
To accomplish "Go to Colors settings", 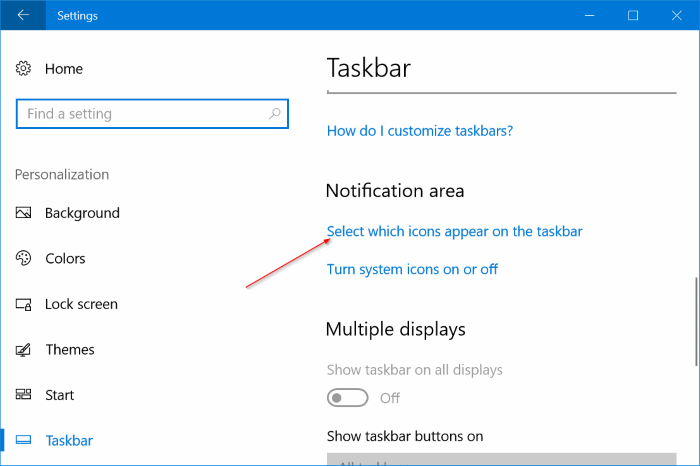I will click(x=65, y=258).
